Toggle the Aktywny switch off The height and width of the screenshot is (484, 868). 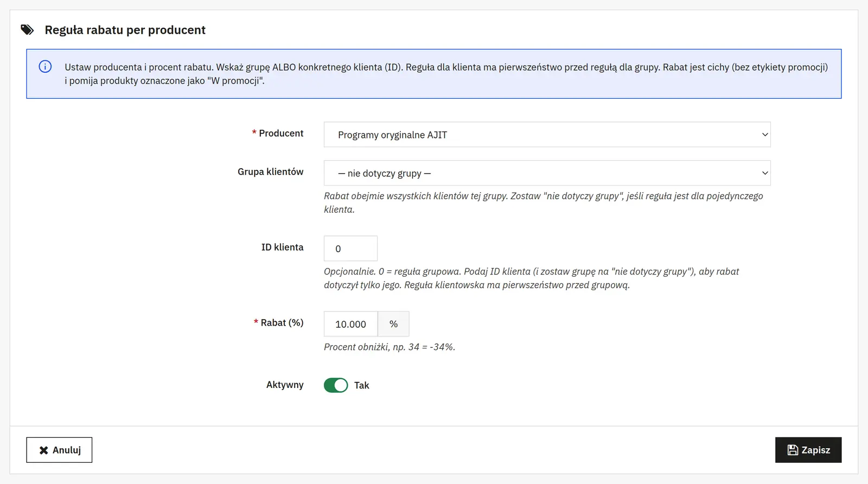pos(336,385)
